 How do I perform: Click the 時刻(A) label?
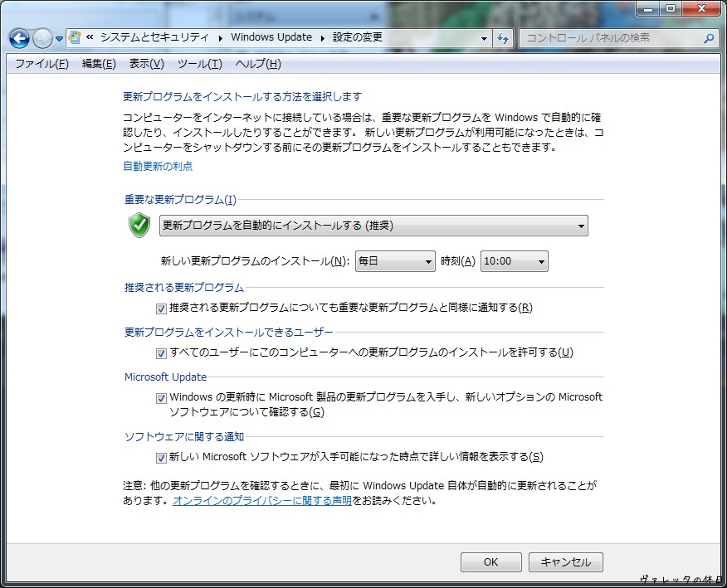coord(457,261)
